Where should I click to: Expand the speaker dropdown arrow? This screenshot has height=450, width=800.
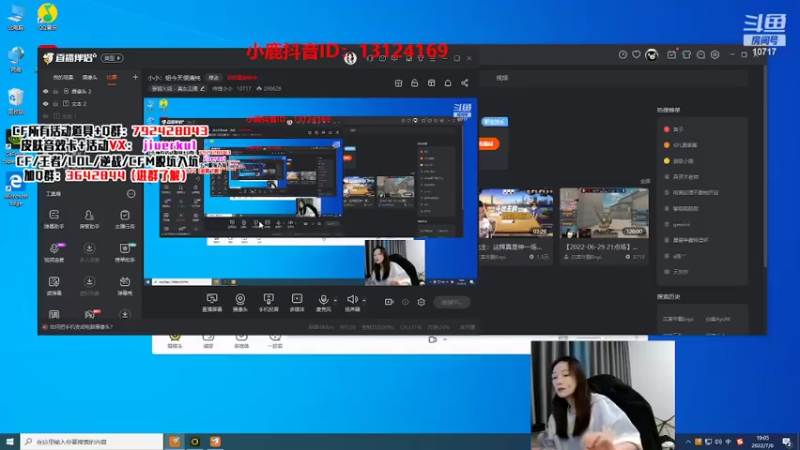coord(364,301)
